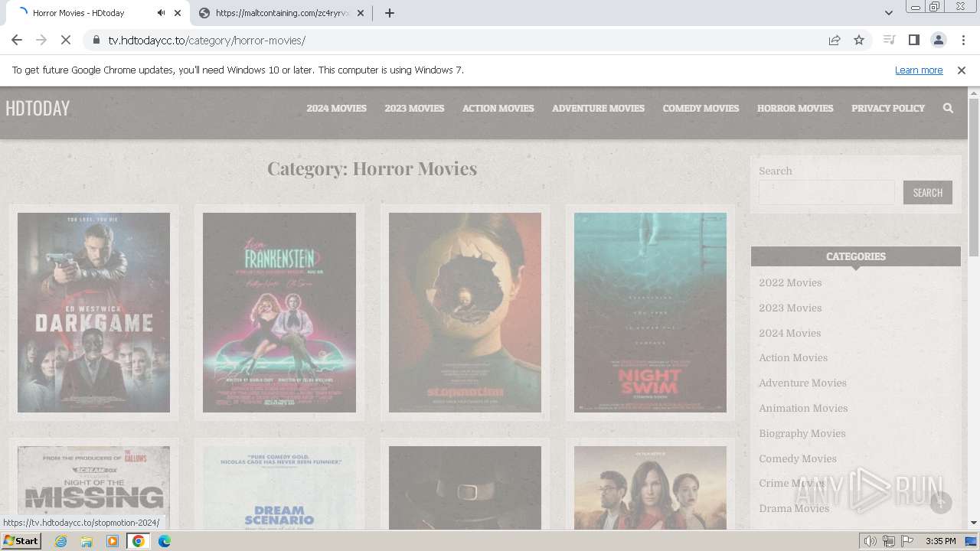Select Adventure Movies category in sidebar
The width and height of the screenshot is (980, 551).
(x=802, y=383)
